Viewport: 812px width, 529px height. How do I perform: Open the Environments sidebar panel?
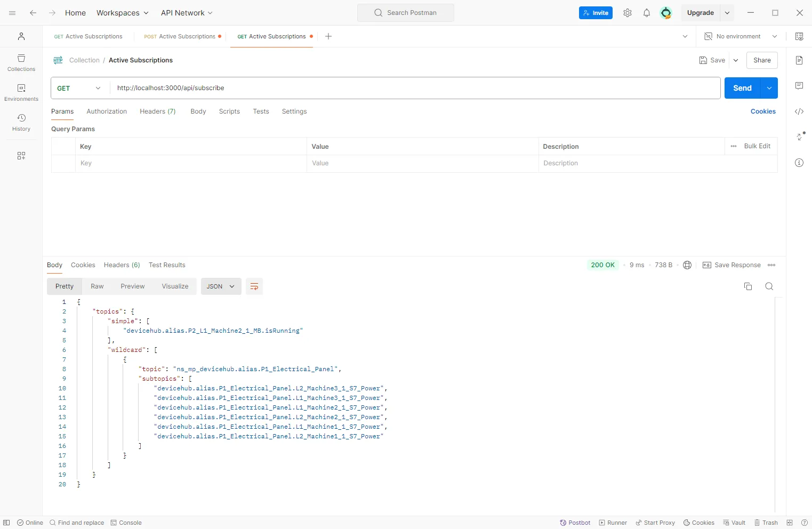pyautogui.click(x=21, y=93)
